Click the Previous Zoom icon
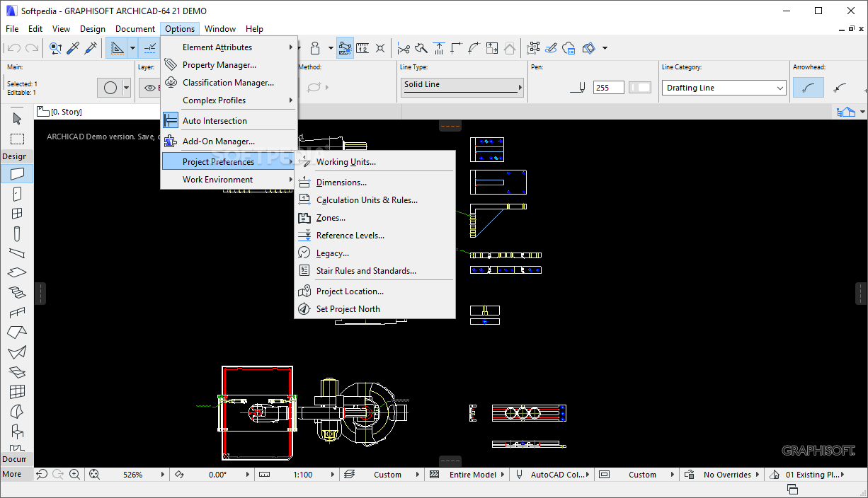This screenshot has width=868, height=498. point(42,475)
